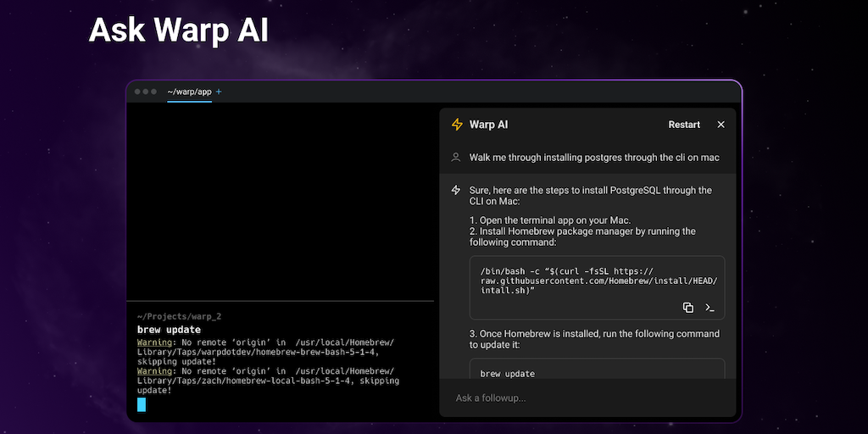This screenshot has height=434, width=868.
Task: Click the Warp AI lightning bolt logo
Action: pos(457,125)
